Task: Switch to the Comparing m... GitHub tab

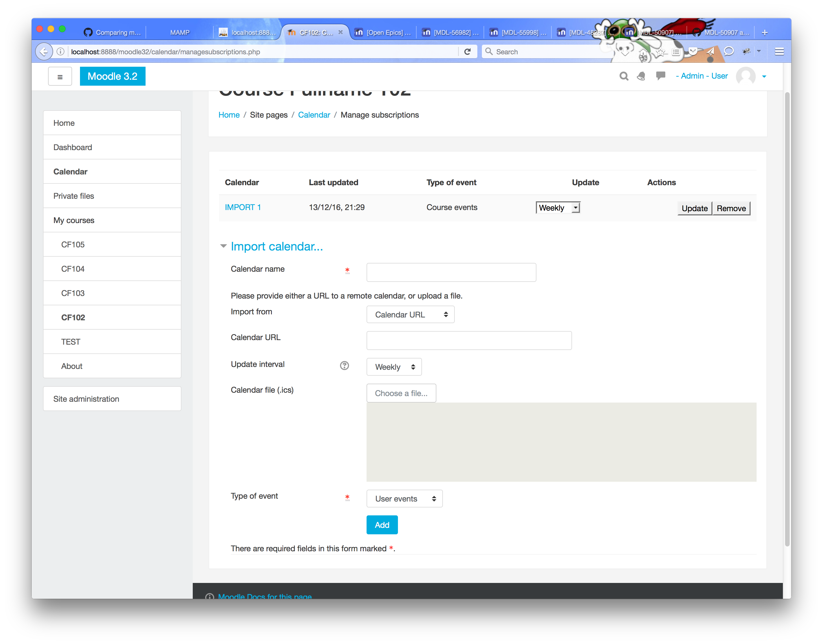Action: coord(112,33)
